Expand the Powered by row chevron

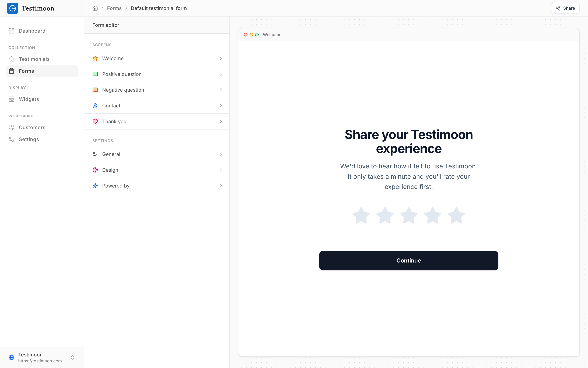point(221,186)
